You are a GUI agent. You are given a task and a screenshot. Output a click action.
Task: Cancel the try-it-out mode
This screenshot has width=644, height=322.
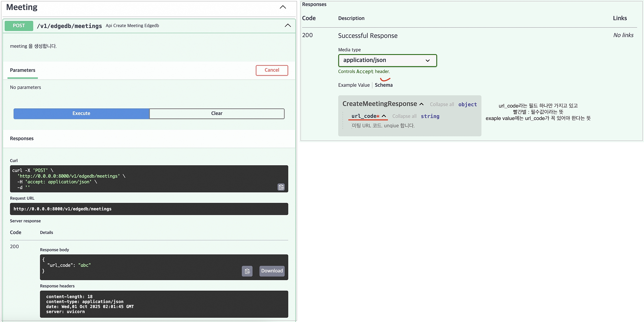coord(272,70)
